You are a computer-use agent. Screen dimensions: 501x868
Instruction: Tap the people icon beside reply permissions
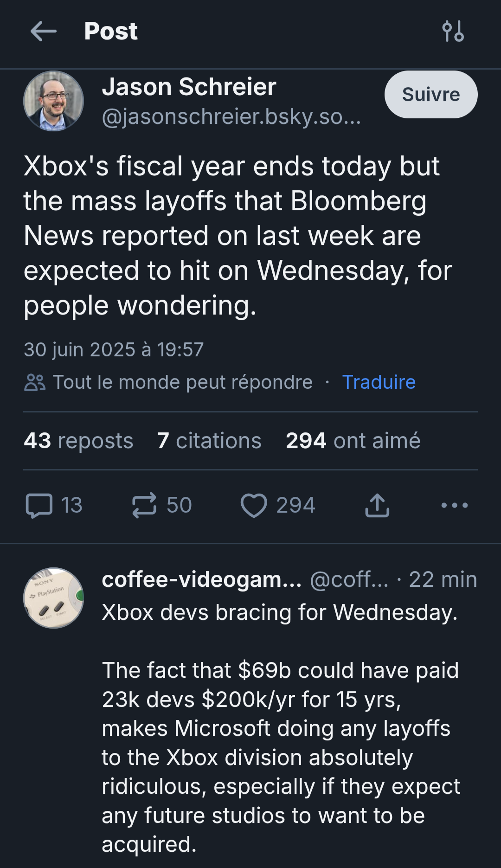click(x=35, y=383)
